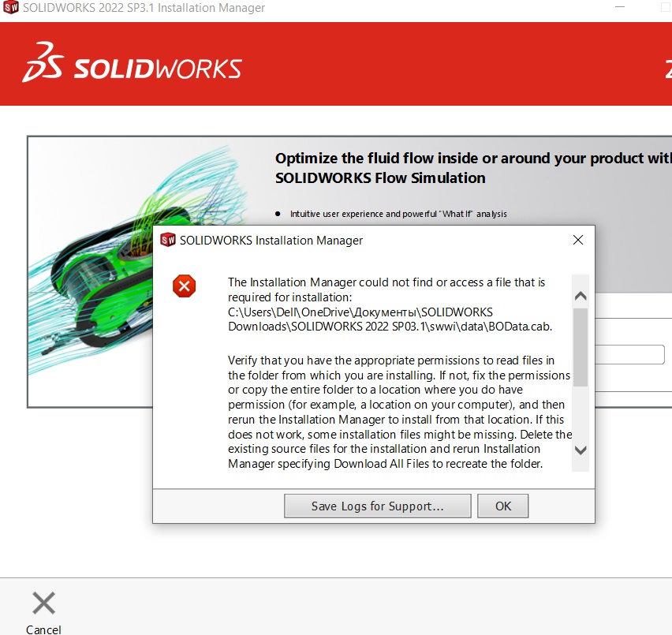Close the Installation Manager error dialog
The height and width of the screenshot is (635, 672).
point(577,240)
